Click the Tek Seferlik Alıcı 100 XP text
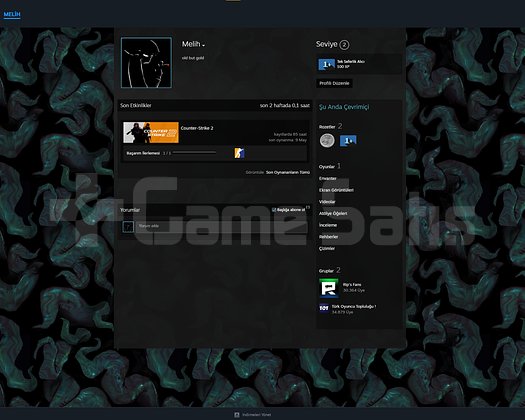Image resolution: width=525 pixels, height=420 pixels. tap(351, 64)
